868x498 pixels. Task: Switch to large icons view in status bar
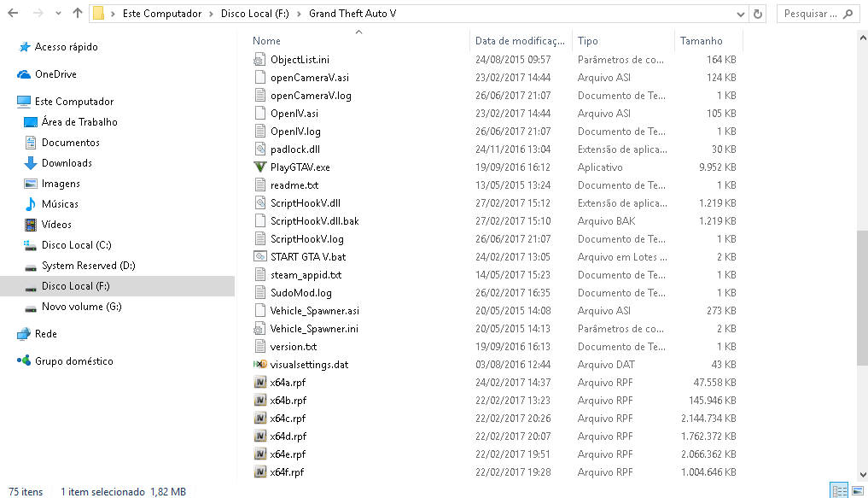coord(857,490)
